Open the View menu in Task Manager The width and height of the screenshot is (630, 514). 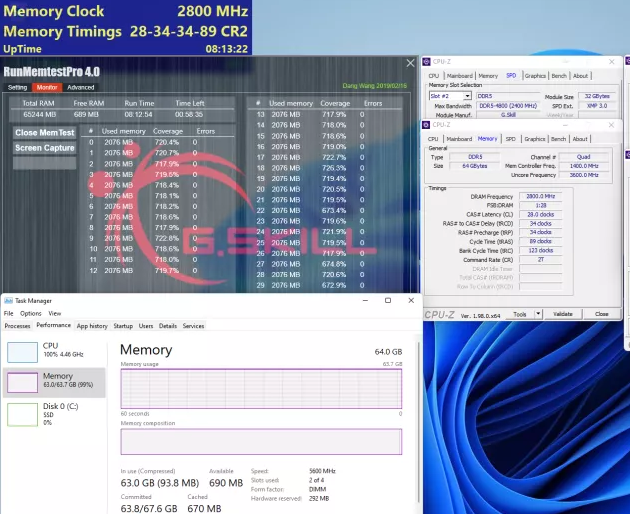click(55, 313)
